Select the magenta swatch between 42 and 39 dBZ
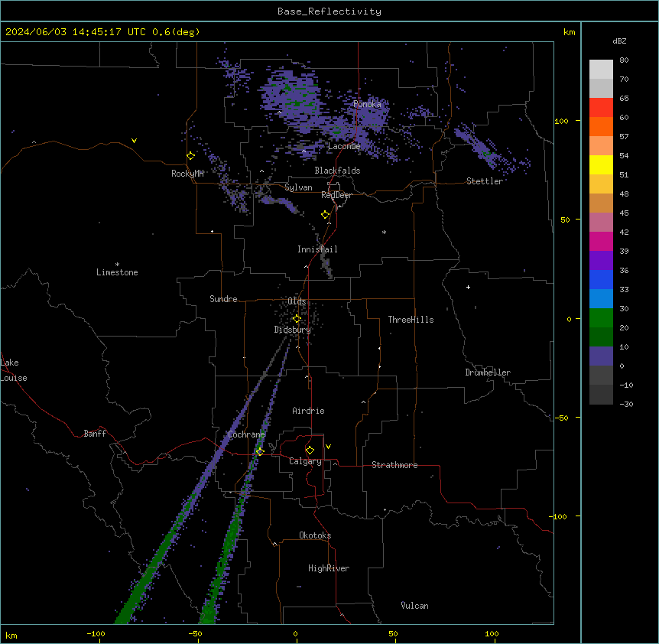The image size is (659, 644). (x=601, y=241)
